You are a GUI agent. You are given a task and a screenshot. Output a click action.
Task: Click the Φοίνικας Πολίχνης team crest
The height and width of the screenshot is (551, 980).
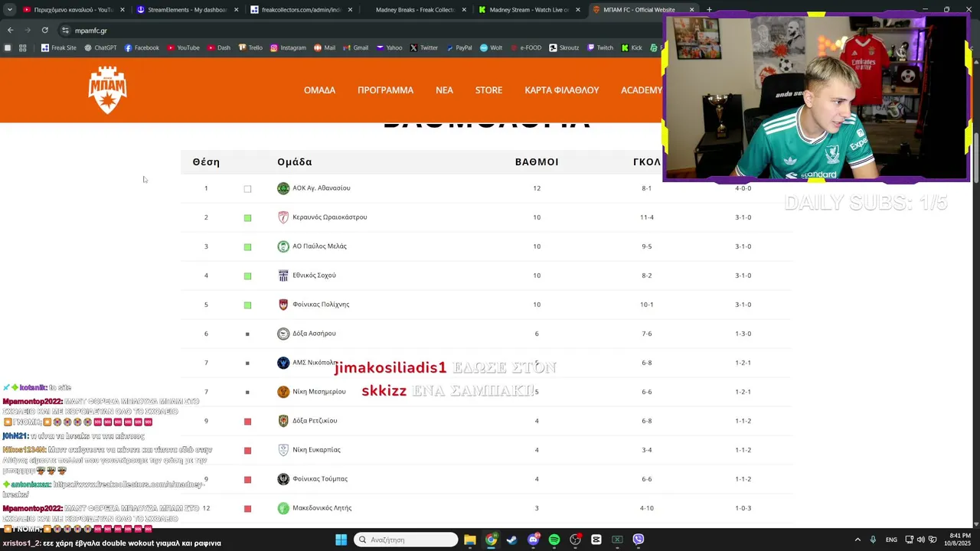pyautogui.click(x=283, y=305)
